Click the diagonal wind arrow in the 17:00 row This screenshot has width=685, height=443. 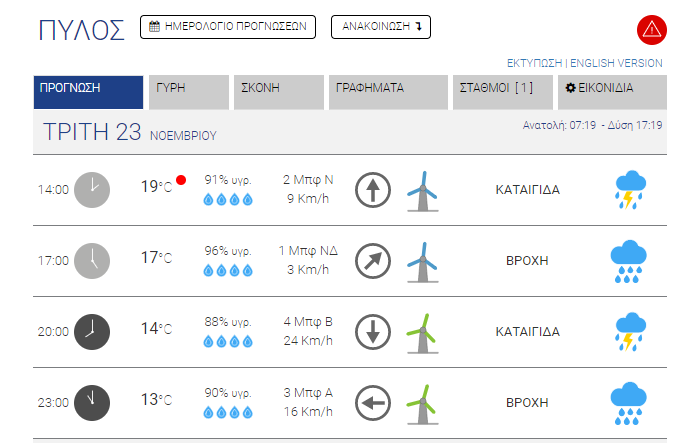tap(373, 261)
